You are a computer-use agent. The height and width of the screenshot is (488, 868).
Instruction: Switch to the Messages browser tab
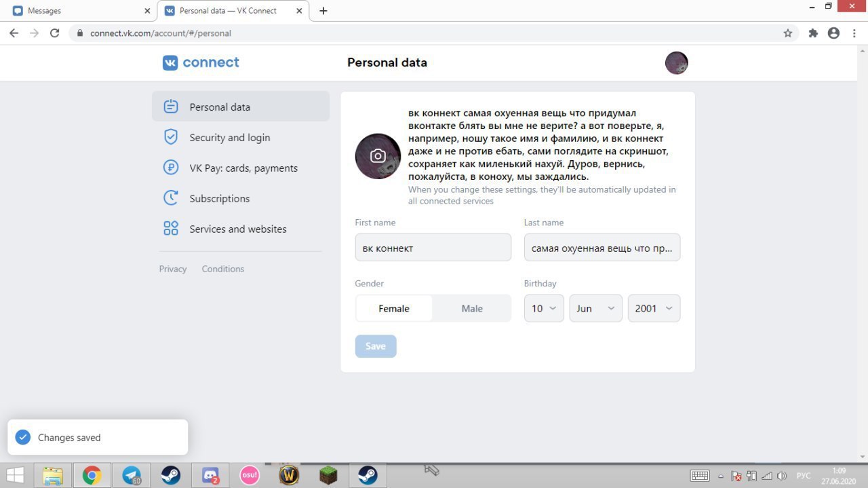tap(80, 11)
